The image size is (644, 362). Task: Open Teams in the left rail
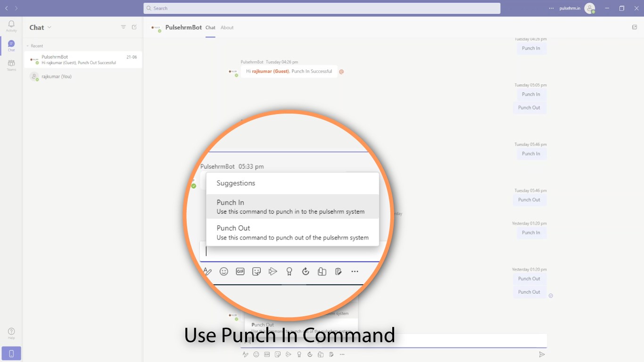point(11,65)
